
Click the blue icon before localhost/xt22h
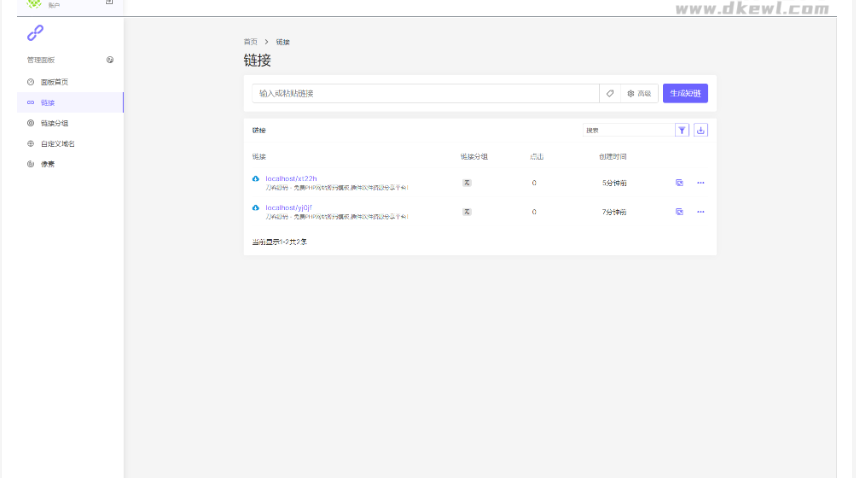(x=255, y=178)
